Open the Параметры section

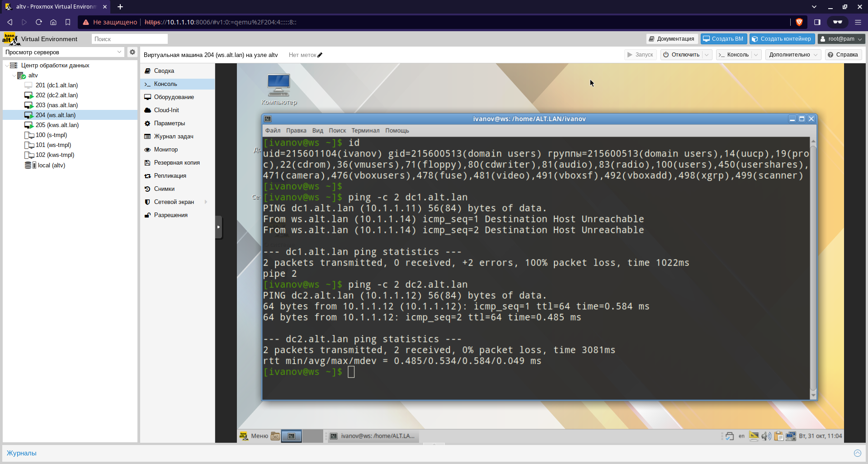(177, 123)
